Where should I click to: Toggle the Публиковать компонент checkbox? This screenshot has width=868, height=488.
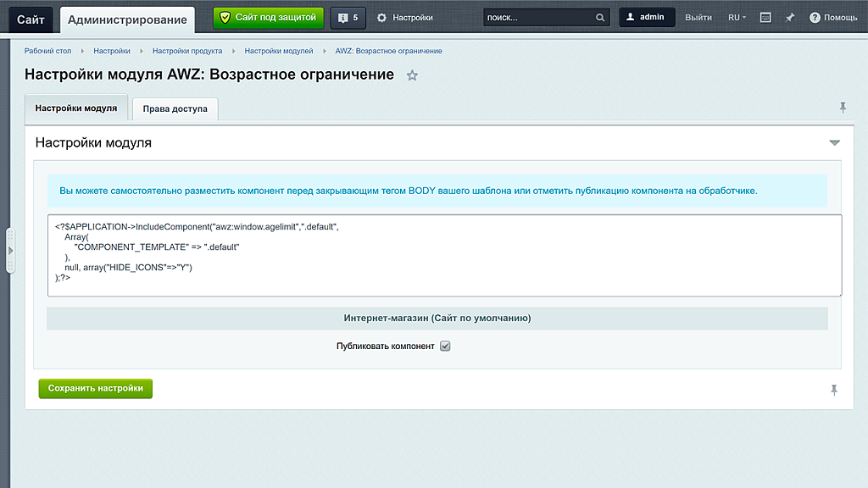pyautogui.click(x=444, y=346)
